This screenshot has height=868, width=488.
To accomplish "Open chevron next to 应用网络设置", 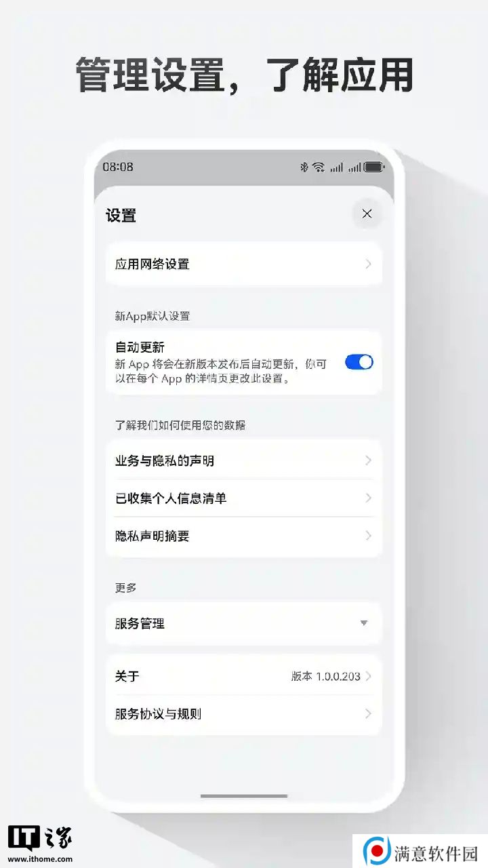I will pos(368,264).
